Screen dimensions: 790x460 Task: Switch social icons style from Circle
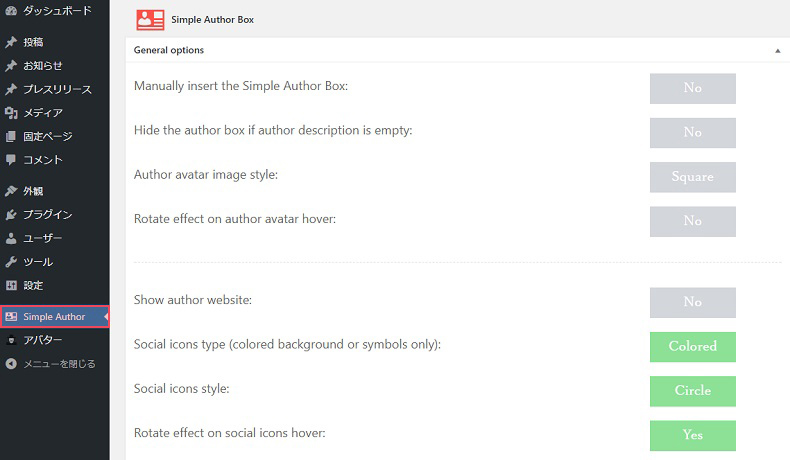(692, 391)
